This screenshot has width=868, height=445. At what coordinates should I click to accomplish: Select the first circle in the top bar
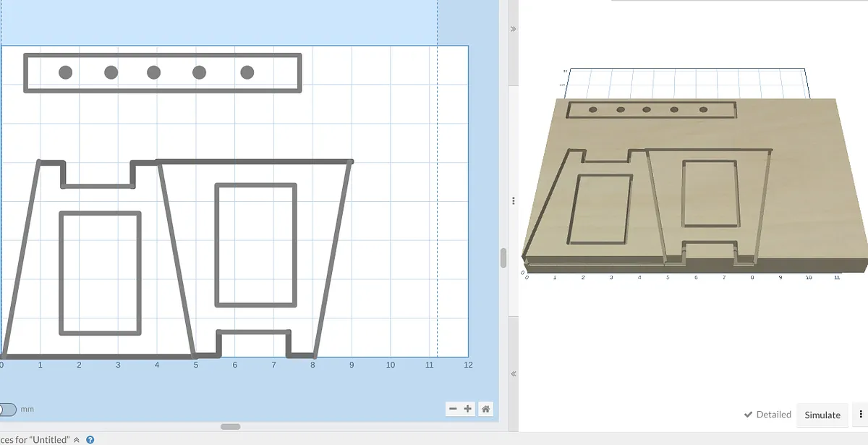[x=65, y=72]
